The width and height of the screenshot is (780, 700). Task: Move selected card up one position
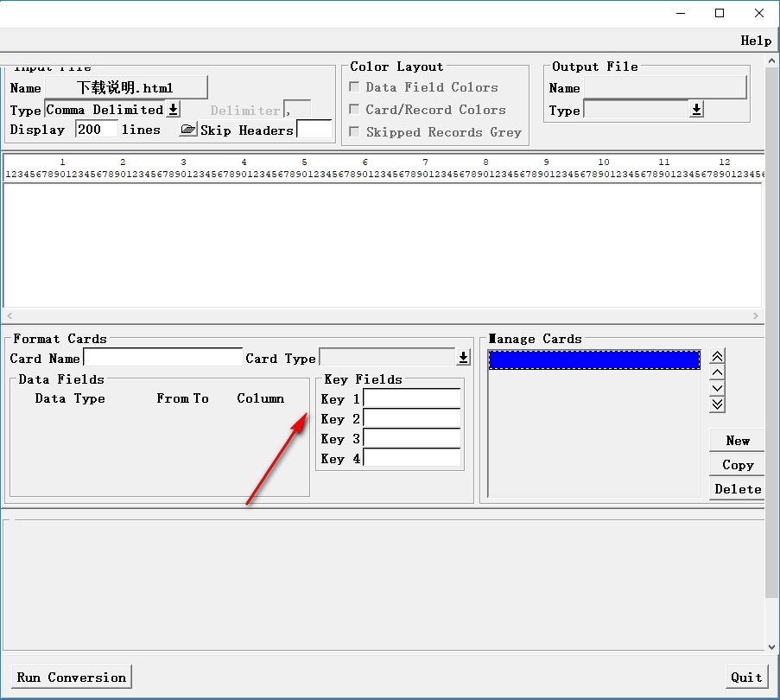tap(717, 372)
